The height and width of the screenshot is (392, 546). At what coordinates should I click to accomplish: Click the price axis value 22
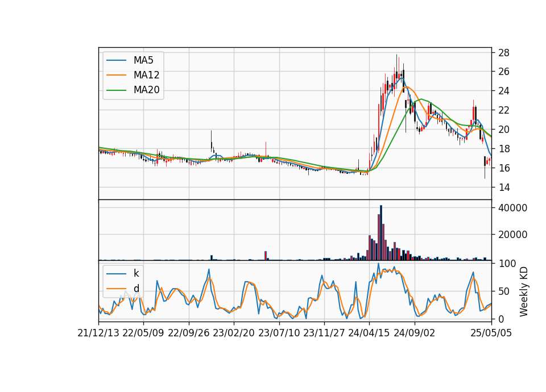click(503, 110)
